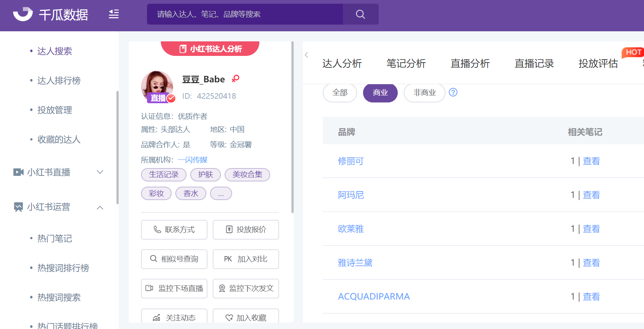The width and height of the screenshot is (644, 329).
Task: Click the PK 加入对比 button
Action: coord(246,259)
